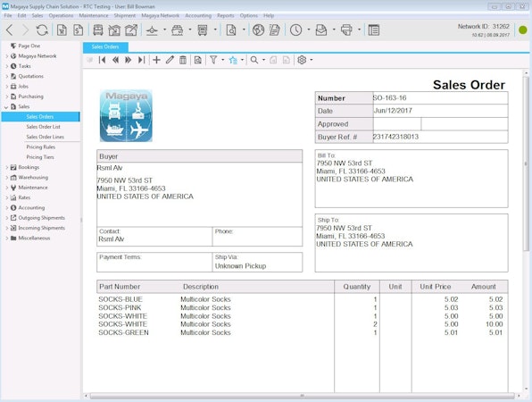Go to first sales order record
Screen dimensions: 532x402
[102, 60]
